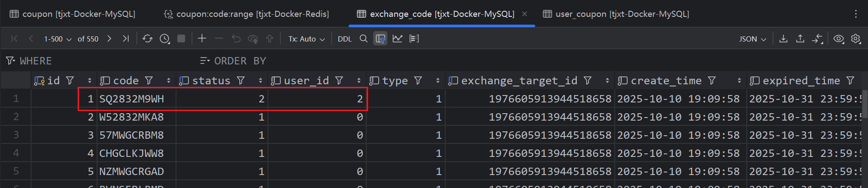Open the Tx: Auto dropdown
The image size is (868, 188).
coord(306,39)
